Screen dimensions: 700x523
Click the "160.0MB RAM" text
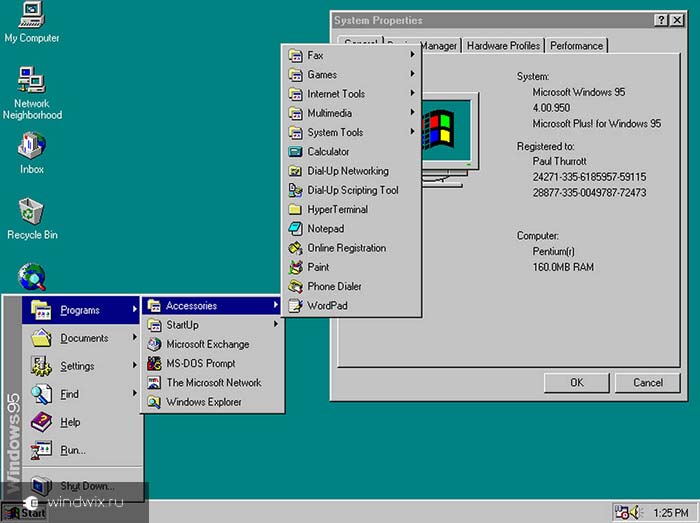click(x=563, y=267)
